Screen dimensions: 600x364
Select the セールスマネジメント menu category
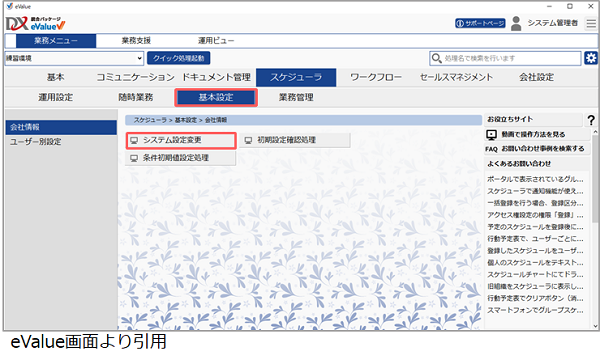456,77
